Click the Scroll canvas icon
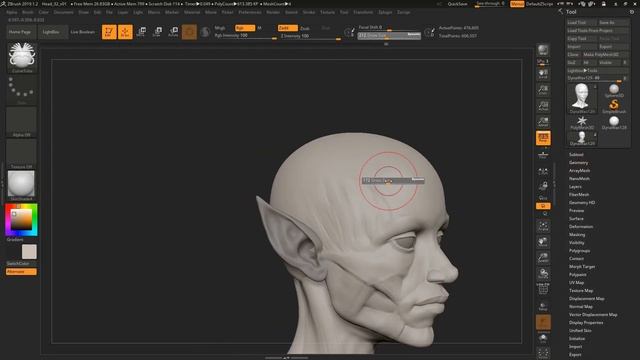Viewport: 640px width, 360px height. 543,74
